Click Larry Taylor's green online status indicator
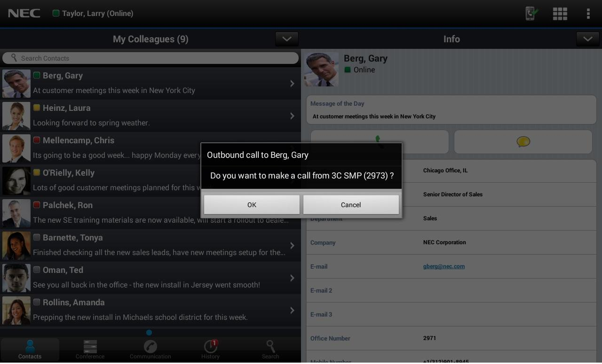The height and width of the screenshot is (364, 602). coord(56,13)
